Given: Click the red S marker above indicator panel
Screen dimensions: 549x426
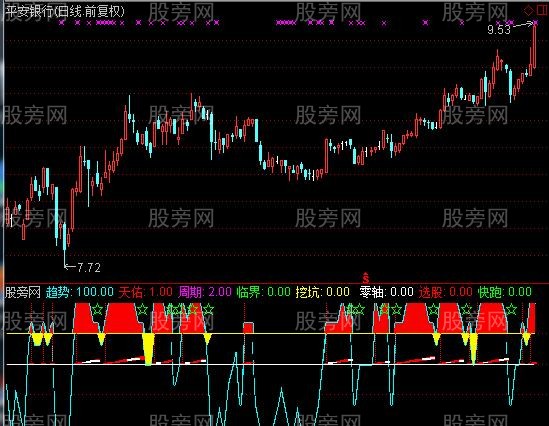Looking at the screenshot, I should [366, 278].
